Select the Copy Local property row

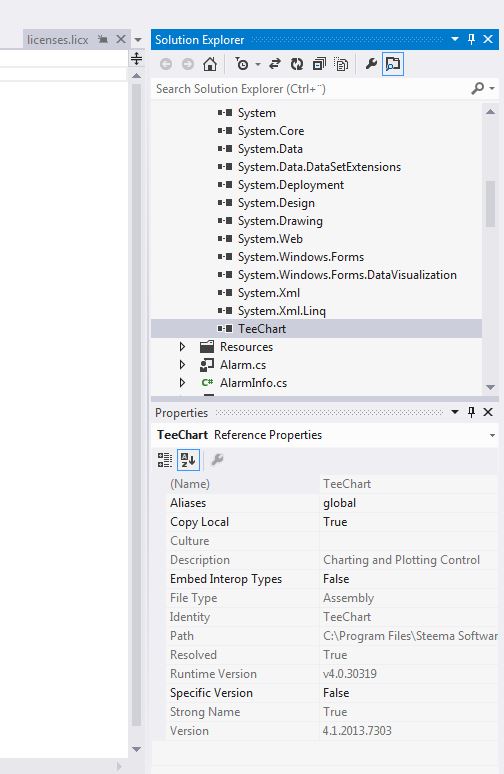point(332,522)
